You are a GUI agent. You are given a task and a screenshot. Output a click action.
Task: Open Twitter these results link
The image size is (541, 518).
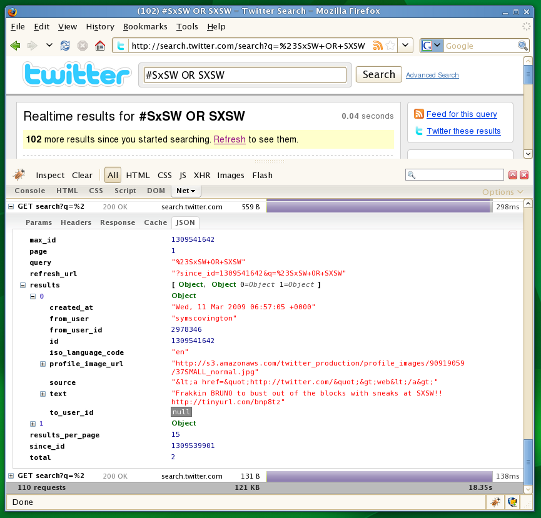pos(463,131)
